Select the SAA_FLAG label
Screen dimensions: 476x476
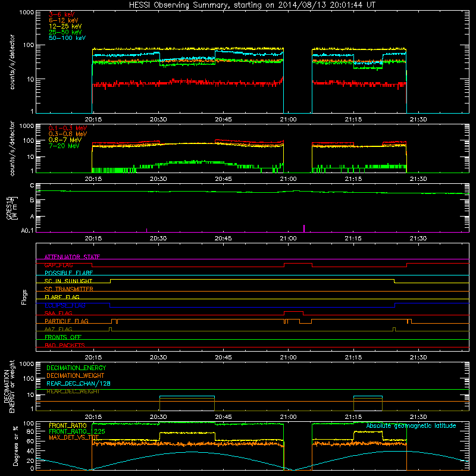pos(58,313)
